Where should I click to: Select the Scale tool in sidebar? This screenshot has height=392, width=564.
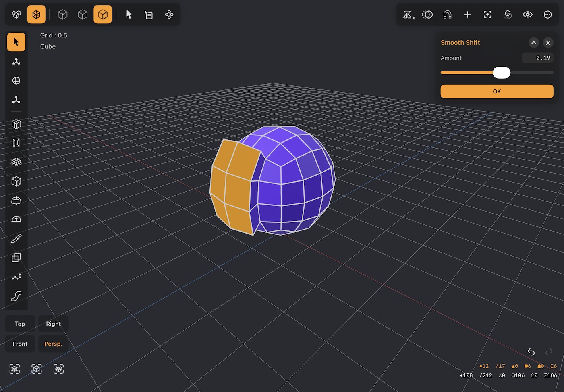pyautogui.click(x=16, y=100)
